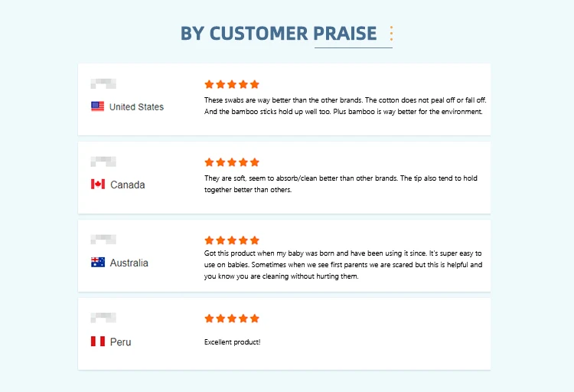This screenshot has width=574, height=392.
Task: Select the blurred avatar above United States
Action: tap(103, 83)
